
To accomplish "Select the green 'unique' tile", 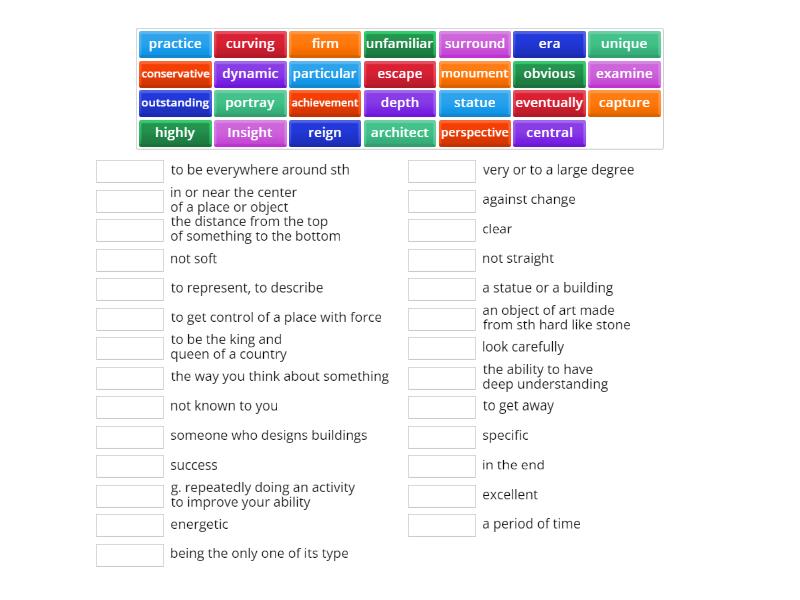I will (624, 44).
